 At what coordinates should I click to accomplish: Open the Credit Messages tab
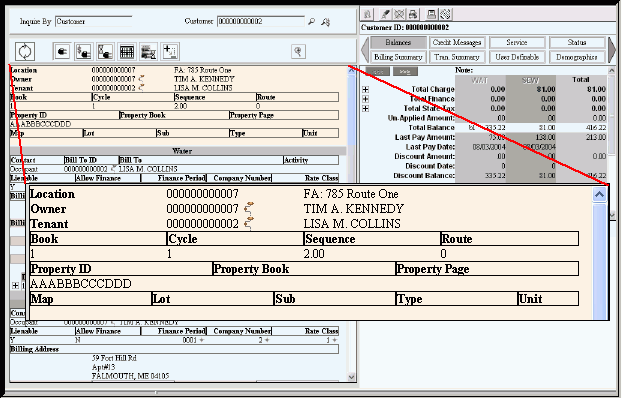[x=457, y=42]
